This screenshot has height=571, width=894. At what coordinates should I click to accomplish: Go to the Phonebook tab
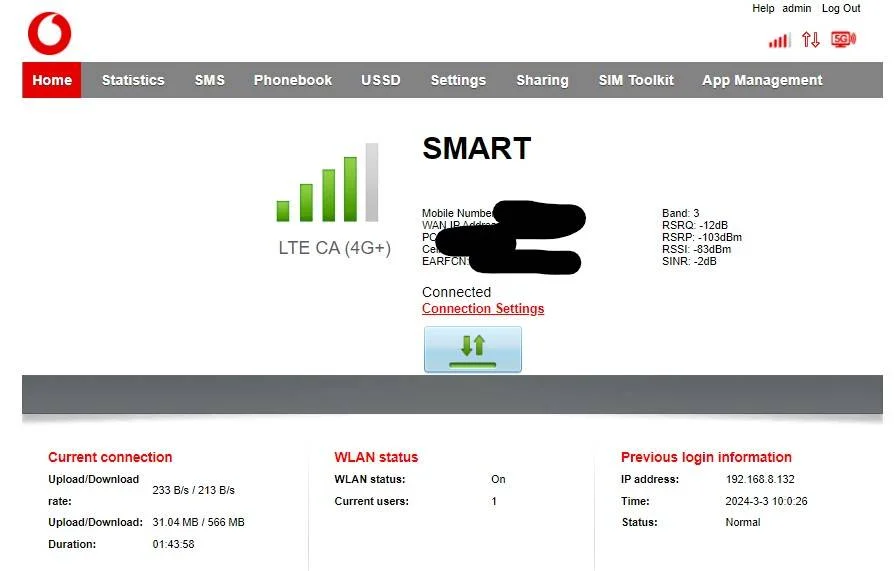point(293,80)
